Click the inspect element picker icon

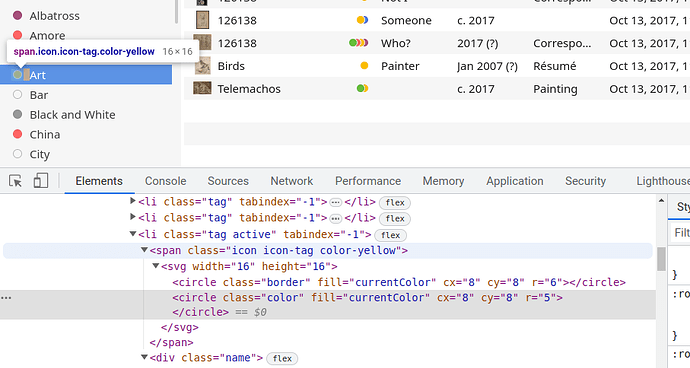click(15, 181)
